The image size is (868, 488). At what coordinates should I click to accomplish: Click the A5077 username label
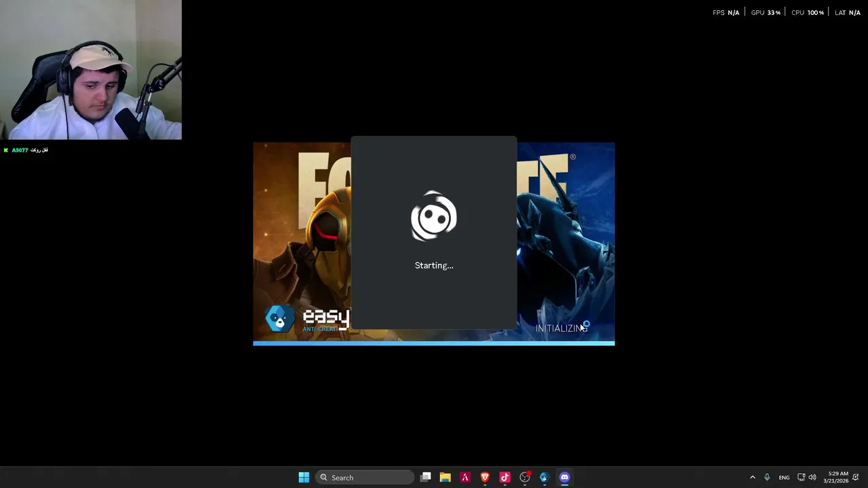click(x=20, y=150)
